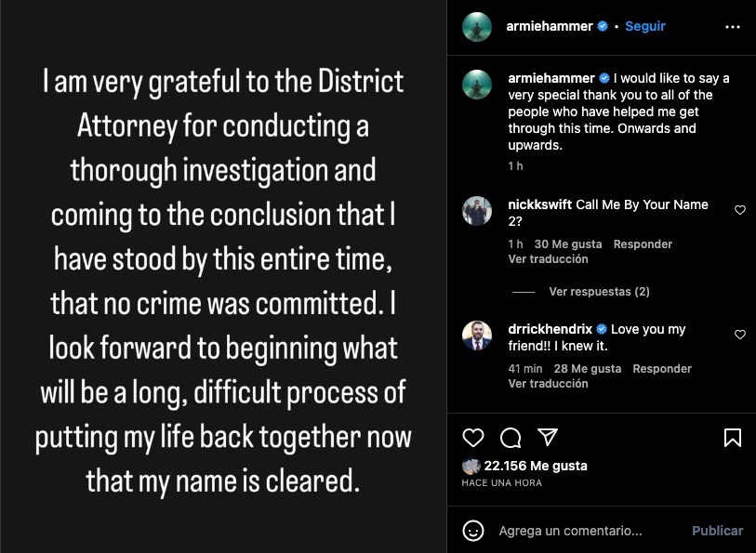Save the post with the bookmark icon
Screen dimensions: 756x553
pos(732,438)
